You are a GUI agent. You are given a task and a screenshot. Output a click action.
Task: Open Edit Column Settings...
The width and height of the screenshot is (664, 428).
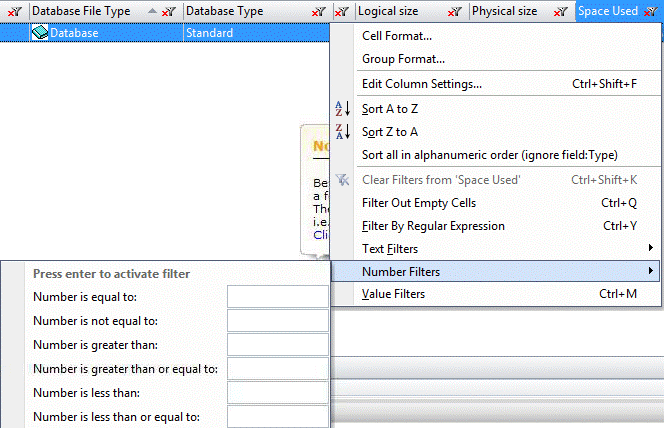click(421, 84)
